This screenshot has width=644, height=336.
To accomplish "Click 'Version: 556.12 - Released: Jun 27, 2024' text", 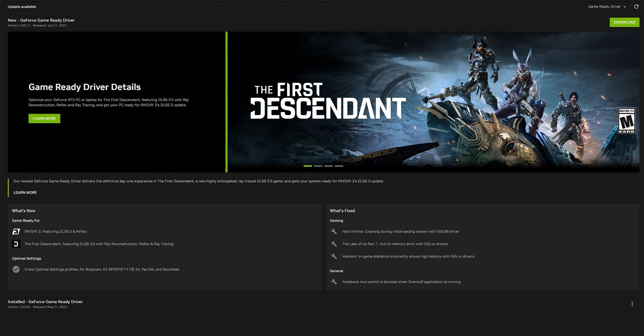I will tap(37, 25).
